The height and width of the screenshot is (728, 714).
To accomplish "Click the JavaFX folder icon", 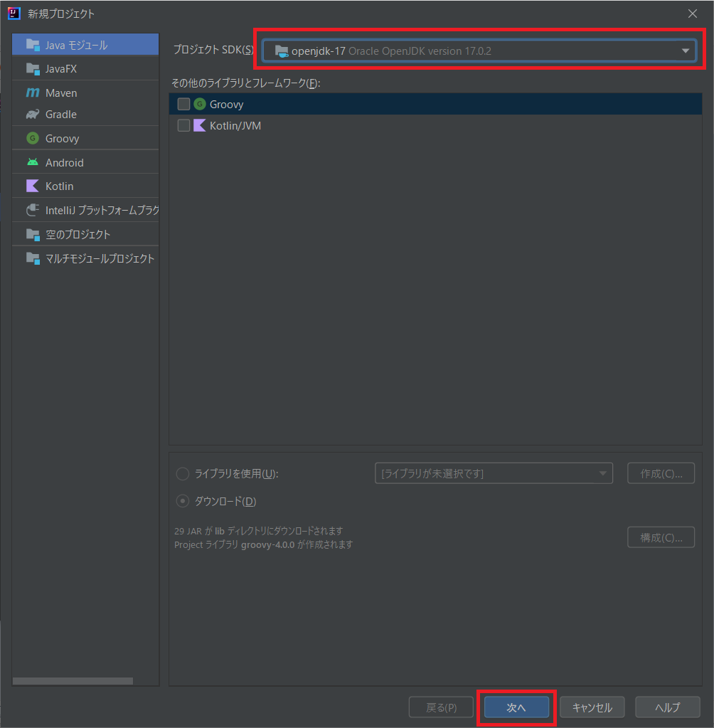I will point(33,69).
